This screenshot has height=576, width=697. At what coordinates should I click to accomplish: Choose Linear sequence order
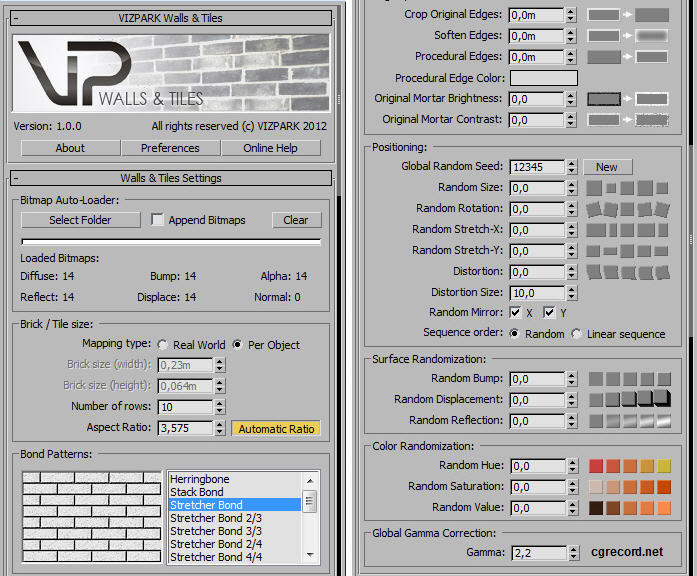tap(577, 333)
